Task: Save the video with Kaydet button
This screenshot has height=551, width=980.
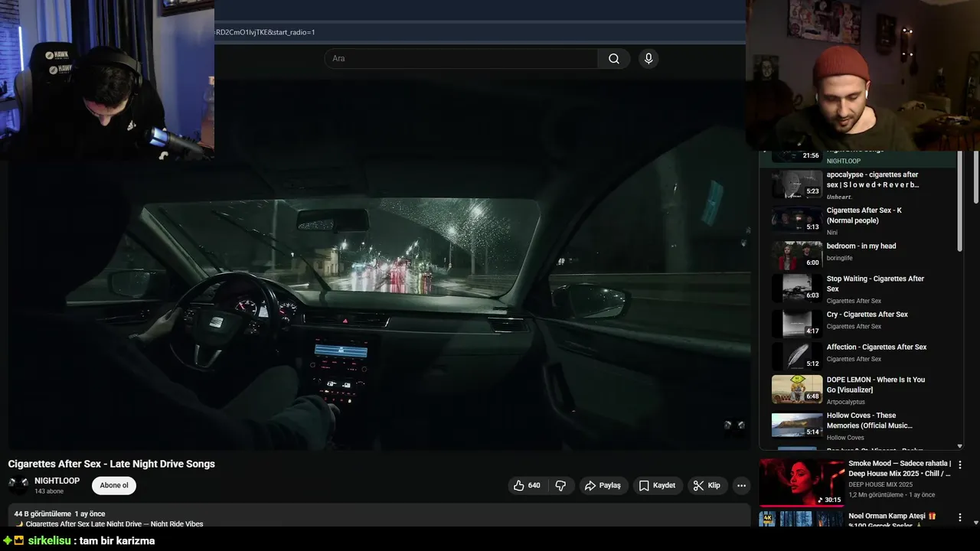Action: click(658, 485)
